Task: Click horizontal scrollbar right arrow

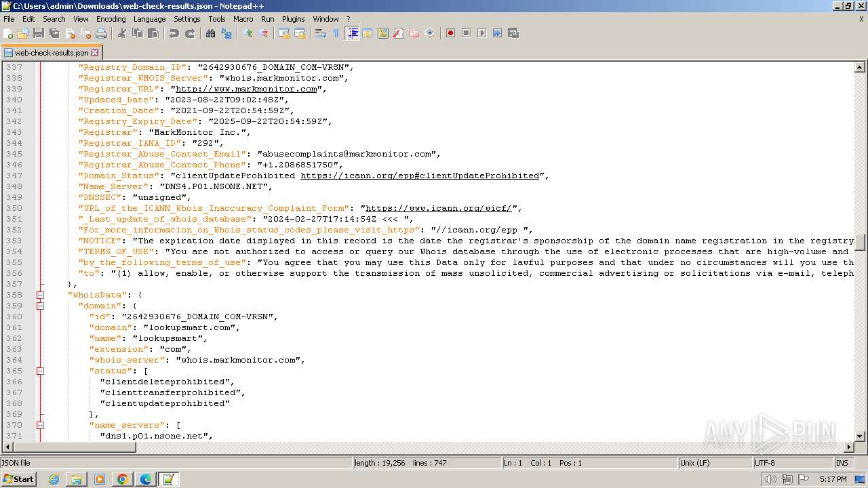Action: click(x=848, y=447)
